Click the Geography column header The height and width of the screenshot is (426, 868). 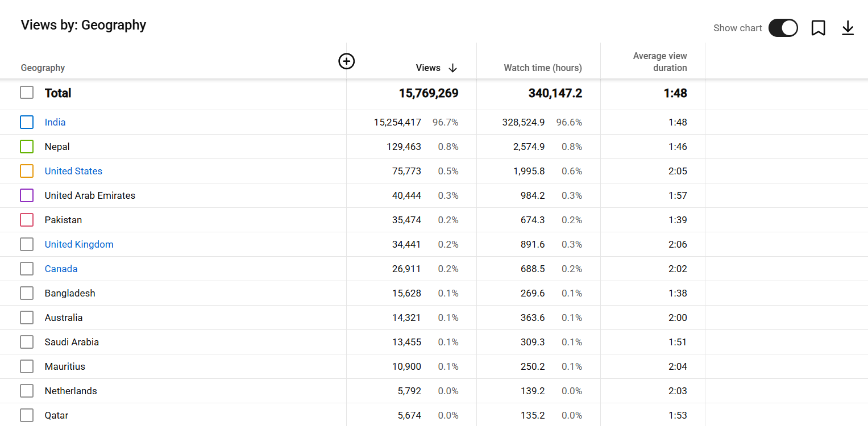pos(43,68)
